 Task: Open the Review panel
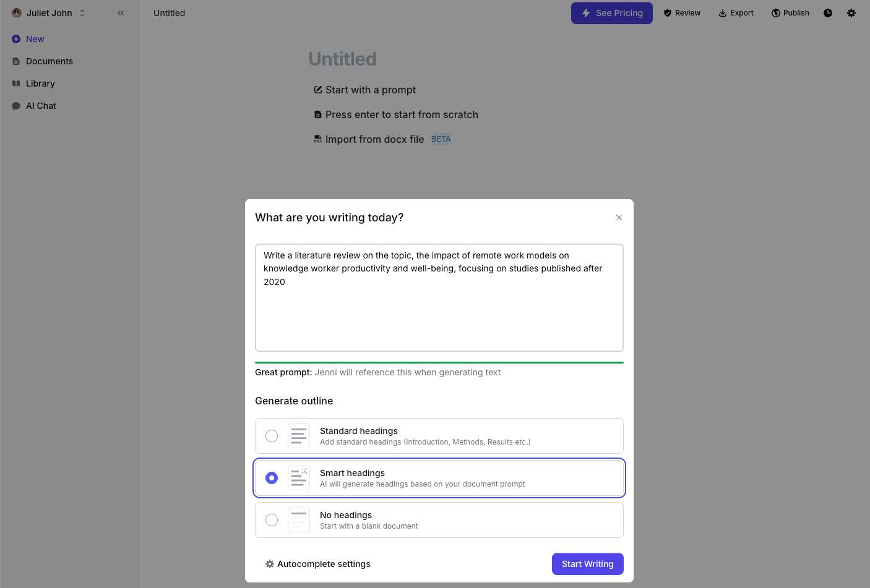point(682,12)
